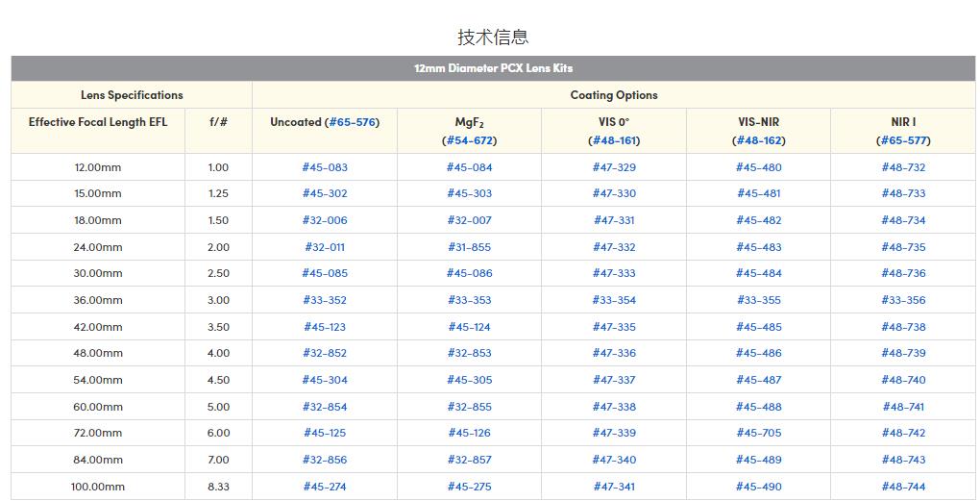Viewport: 980px width, 501px height.
Task: Click part number #45-483
Action: pyautogui.click(x=759, y=247)
